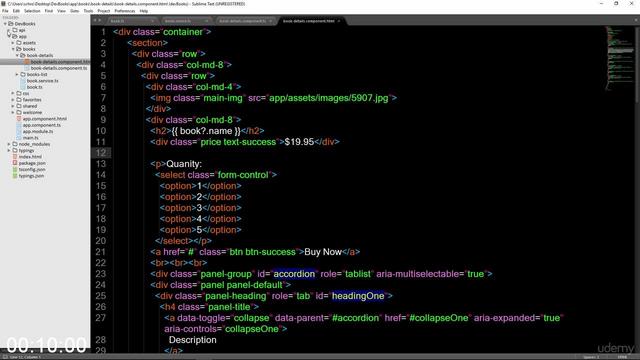Expand the node_modules folder arrow
This screenshot has height=360, width=640.
(x=9, y=144)
